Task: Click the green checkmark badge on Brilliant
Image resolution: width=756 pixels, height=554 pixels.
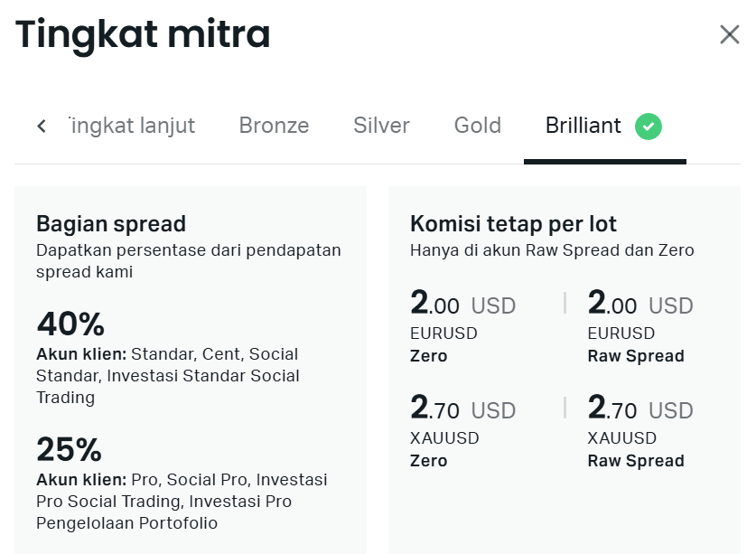Action: coord(648,127)
